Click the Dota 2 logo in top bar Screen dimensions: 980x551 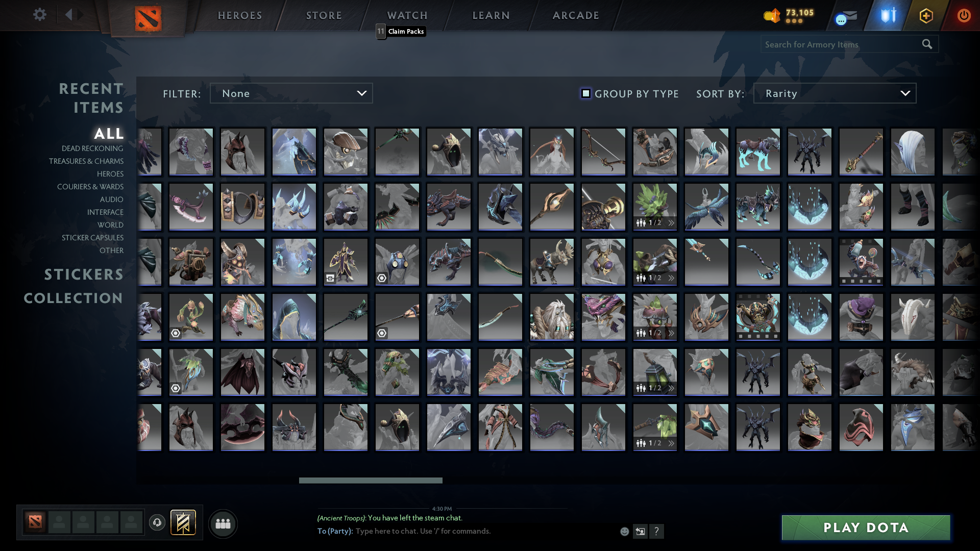(x=148, y=17)
